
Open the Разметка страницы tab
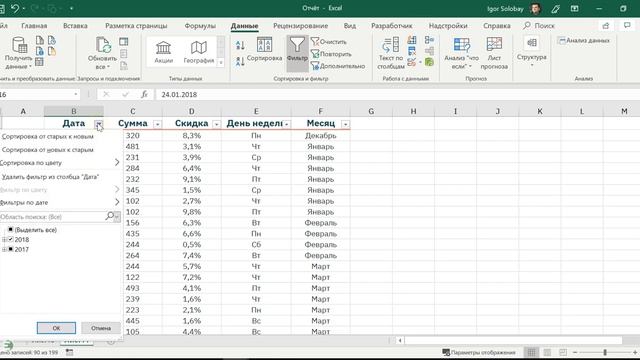[136, 26]
